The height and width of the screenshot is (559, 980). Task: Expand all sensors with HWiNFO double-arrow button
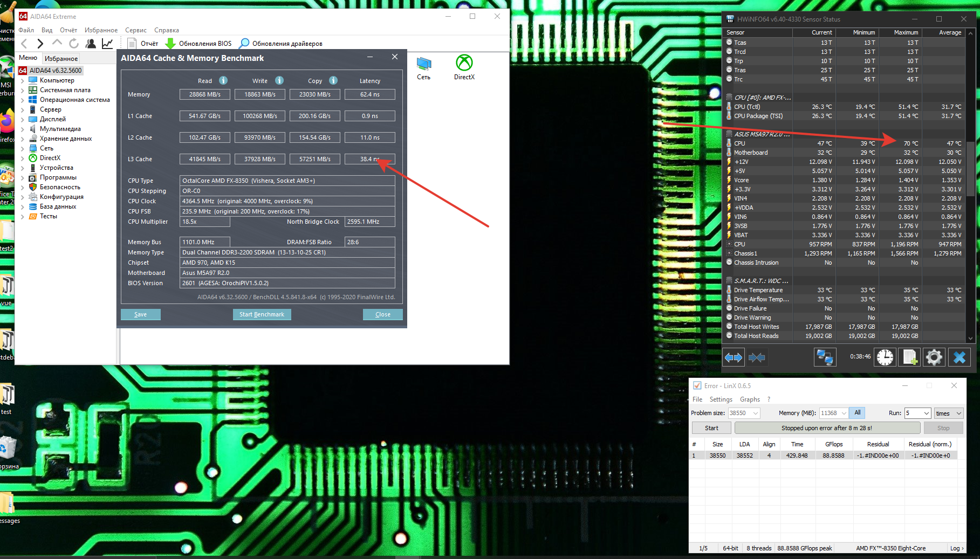pos(734,357)
